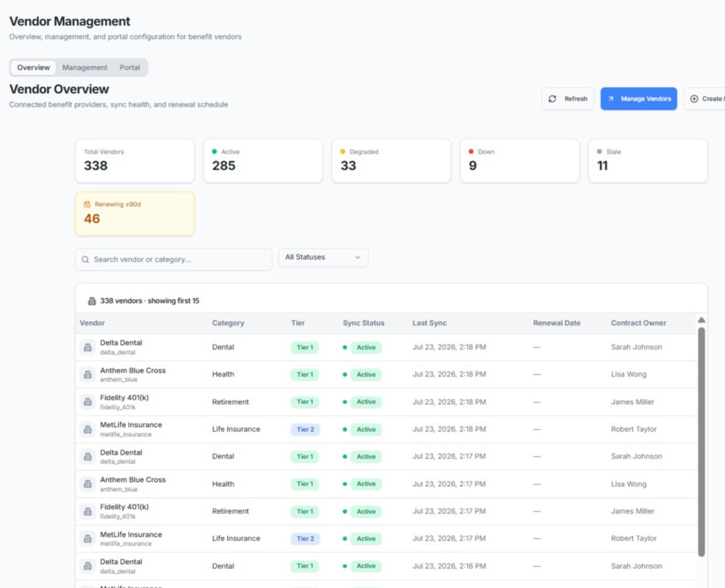The height and width of the screenshot is (588, 725).
Task: Click the Sync Status column header
Action: (x=364, y=323)
